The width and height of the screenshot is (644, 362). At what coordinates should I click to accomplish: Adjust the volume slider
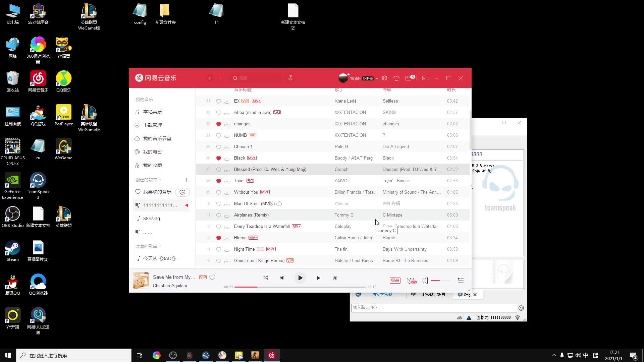coord(440,281)
